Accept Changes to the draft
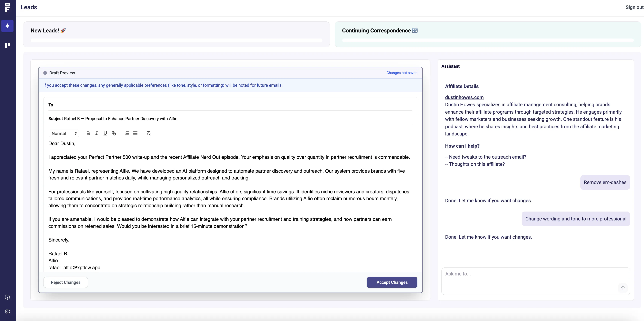 coord(392,282)
